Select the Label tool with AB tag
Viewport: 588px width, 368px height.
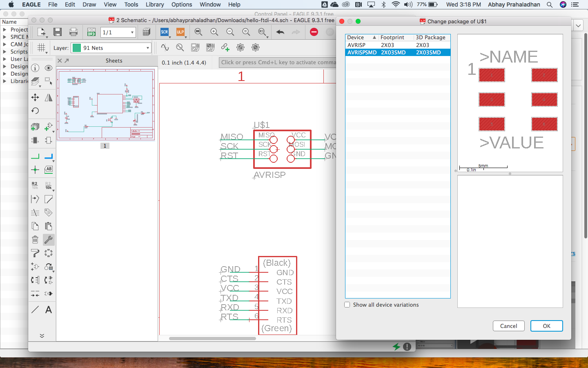(x=49, y=170)
